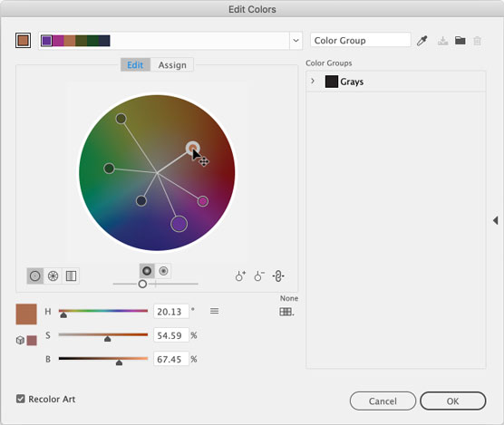Screen dimensions: 504x425
Task: Click the large current color preview swatch
Action: click(x=26, y=314)
